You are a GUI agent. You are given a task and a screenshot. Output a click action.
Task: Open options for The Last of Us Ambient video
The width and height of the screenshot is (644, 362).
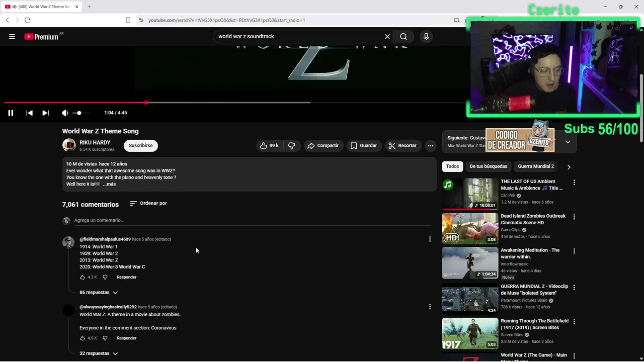[574, 183]
